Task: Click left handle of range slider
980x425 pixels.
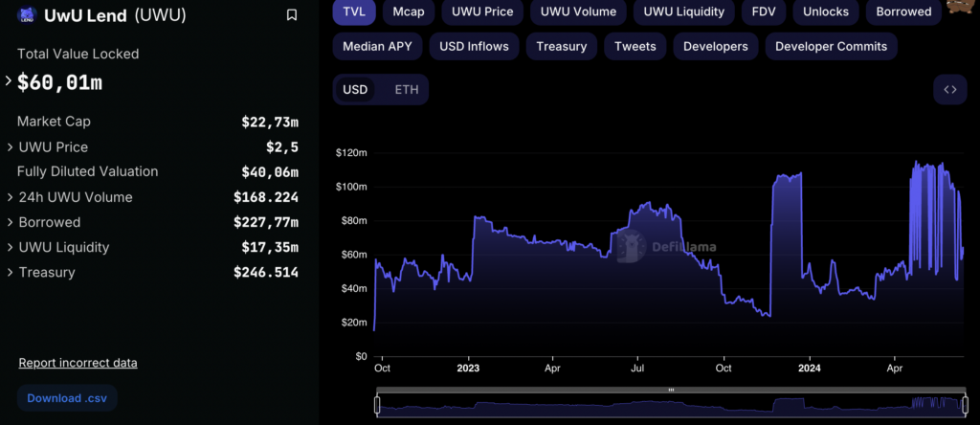Action: click(x=377, y=405)
